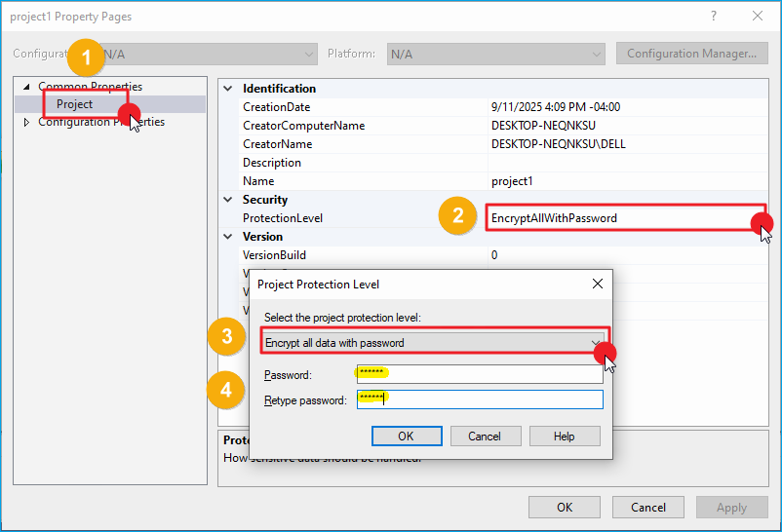Viewport: 782px width, 532px height.
Task: Select the Description property row
Action: (x=272, y=163)
